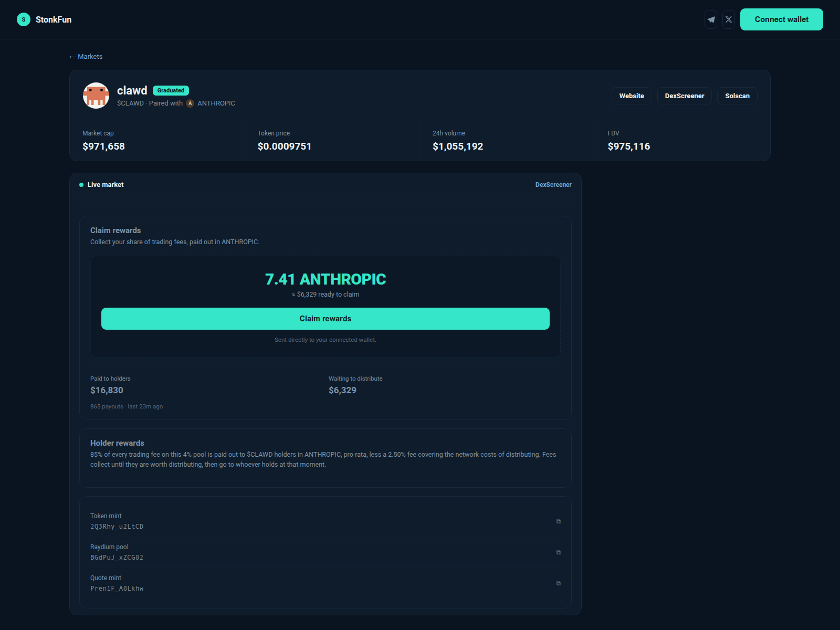Click the quote mint address Pren1F_A8Lkhw
The image size is (840, 630).
(117, 589)
